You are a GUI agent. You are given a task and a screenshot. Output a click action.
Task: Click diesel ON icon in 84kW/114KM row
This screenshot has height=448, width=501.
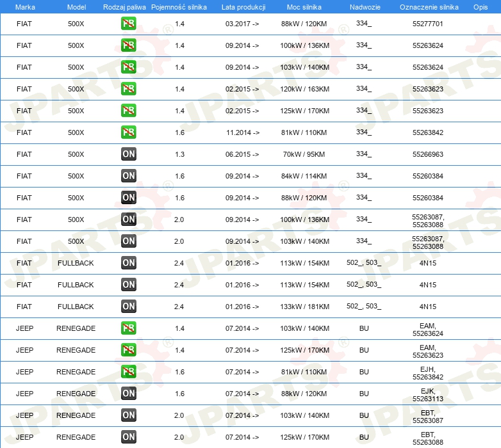coord(128,176)
